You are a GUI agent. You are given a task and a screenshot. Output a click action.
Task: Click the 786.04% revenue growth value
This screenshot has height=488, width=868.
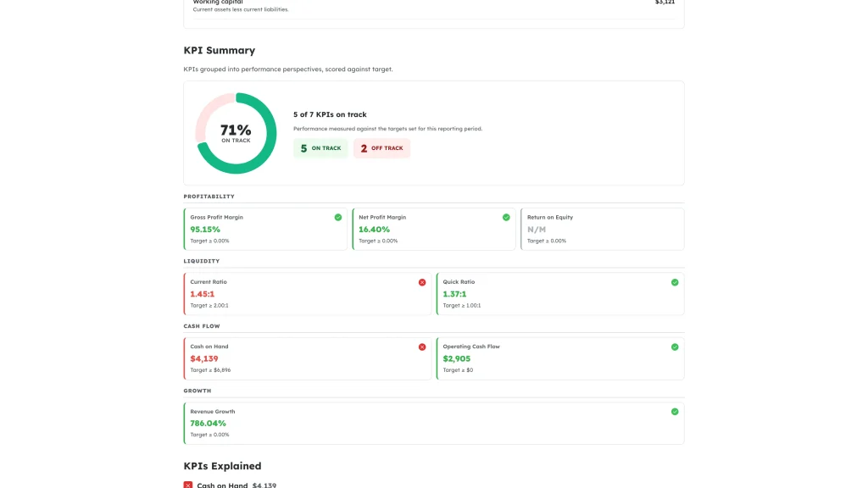[208, 424]
